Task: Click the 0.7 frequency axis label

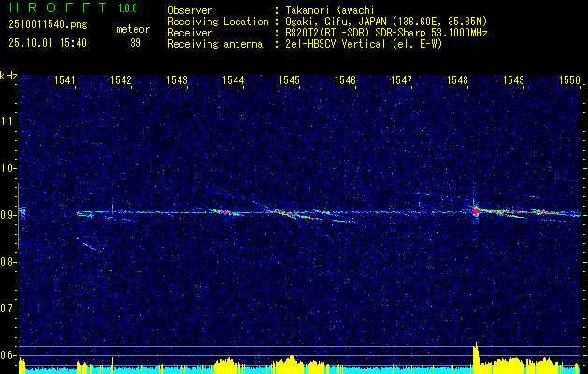Action: tap(7, 309)
